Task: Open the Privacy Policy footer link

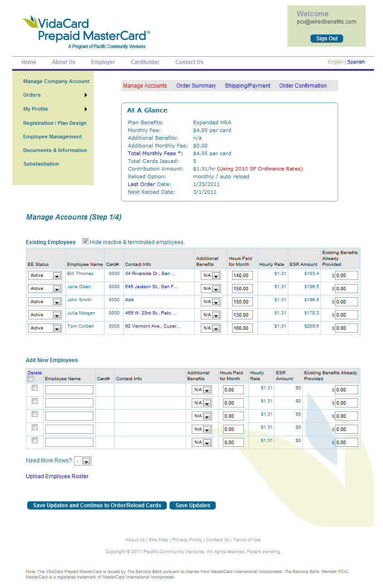Action: (x=187, y=540)
